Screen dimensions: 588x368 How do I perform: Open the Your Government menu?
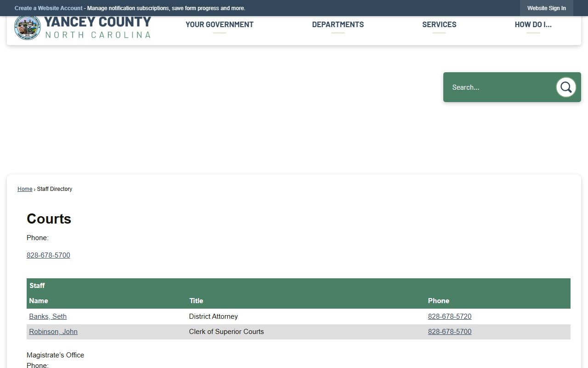tap(220, 25)
